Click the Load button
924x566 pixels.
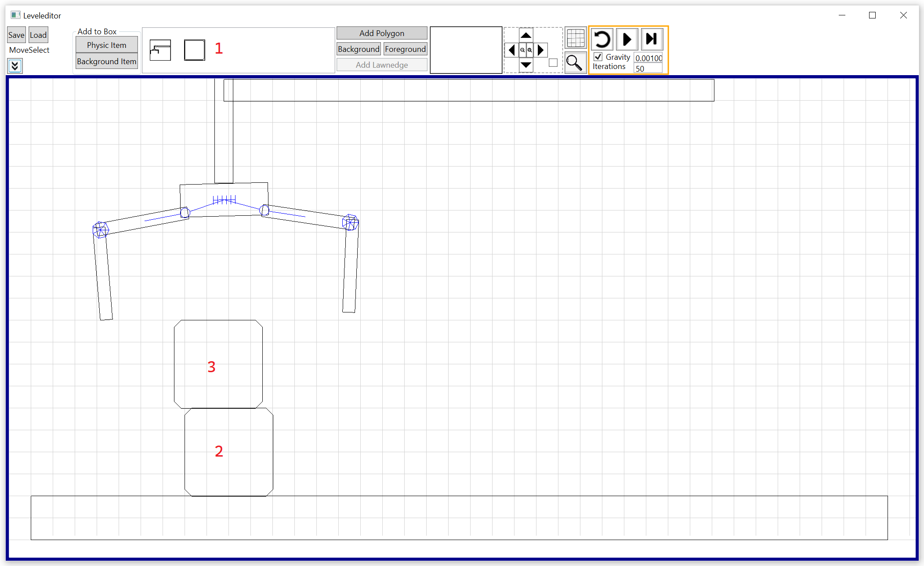click(38, 35)
